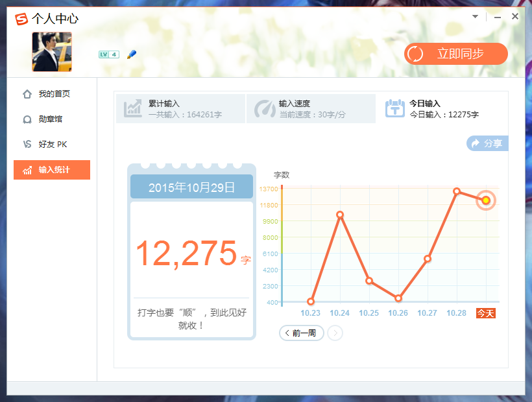The height and width of the screenshot is (402, 532).
Task: Click the 前一周 previous week button
Action: point(301,333)
